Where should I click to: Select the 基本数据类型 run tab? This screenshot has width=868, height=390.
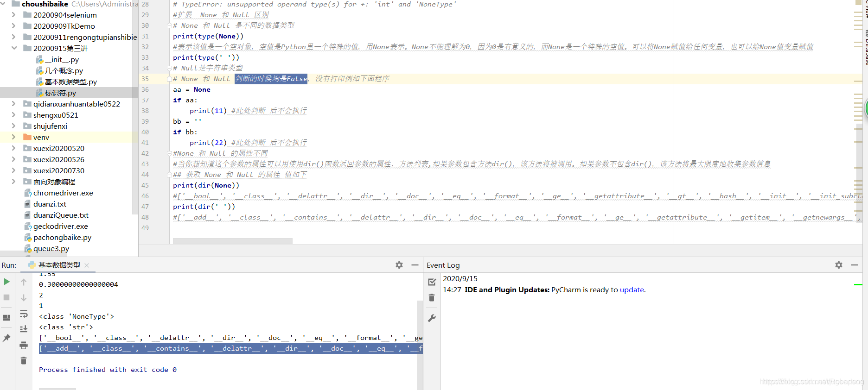coord(58,265)
